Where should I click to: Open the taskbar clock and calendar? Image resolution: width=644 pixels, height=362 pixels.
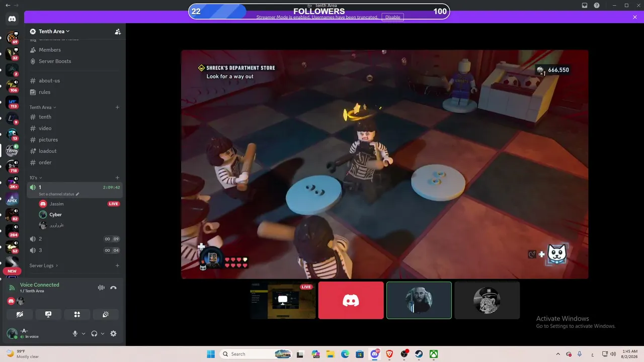pos(629,354)
